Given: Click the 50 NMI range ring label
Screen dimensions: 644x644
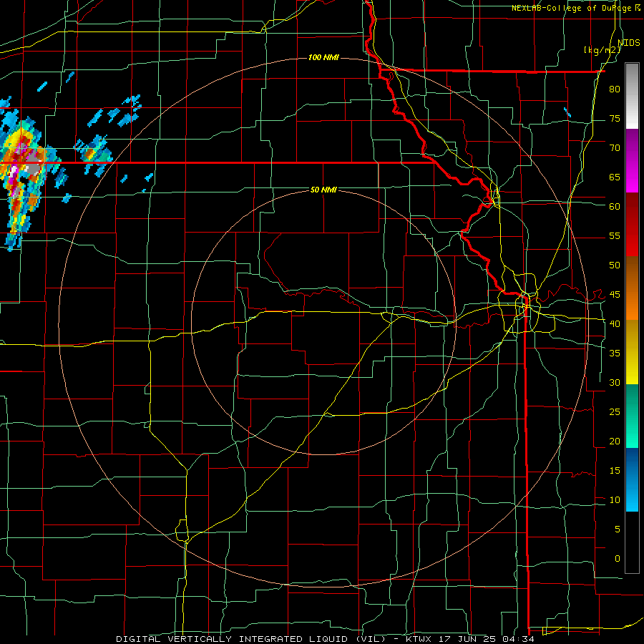Looking at the screenshot, I should click(x=323, y=190).
